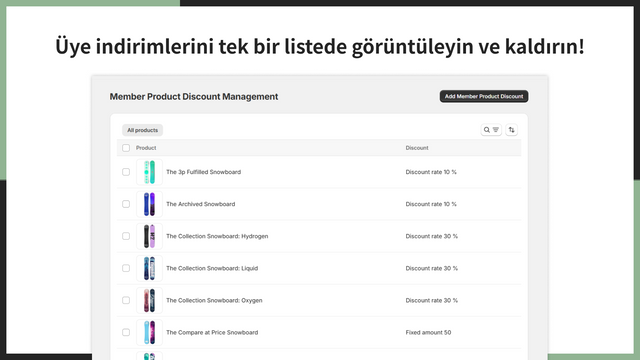Open The 3p Fulfilled Snowboard thumbnail

pyautogui.click(x=149, y=172)
